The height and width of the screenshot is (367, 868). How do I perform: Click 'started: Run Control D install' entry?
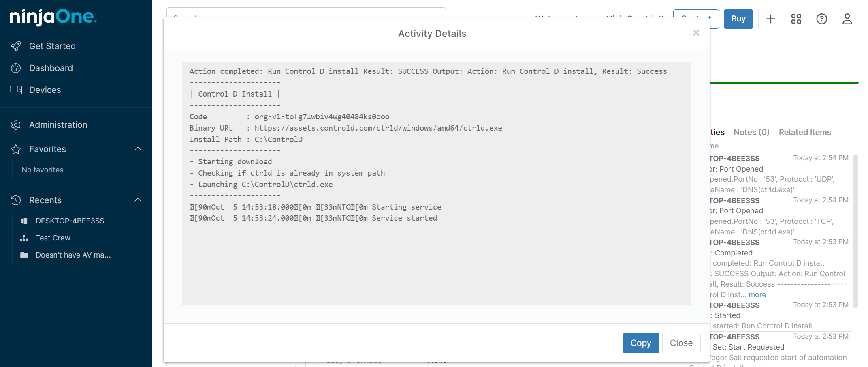point(781,315)
